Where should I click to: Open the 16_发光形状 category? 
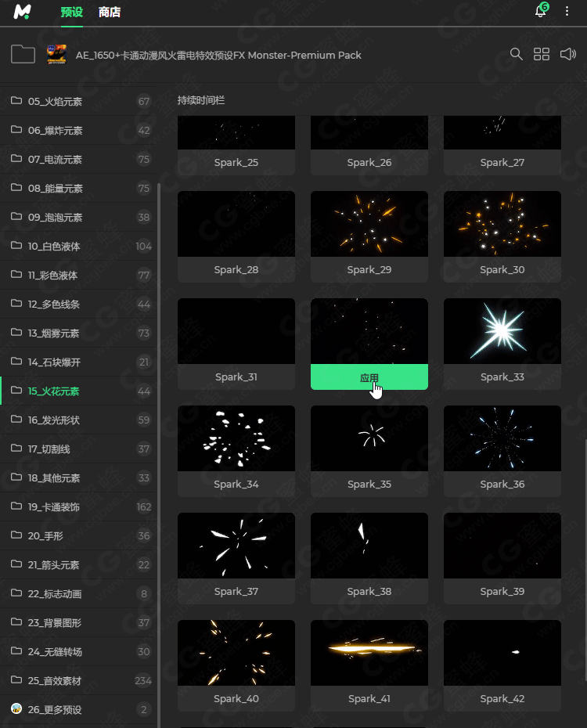coord(78,420)
